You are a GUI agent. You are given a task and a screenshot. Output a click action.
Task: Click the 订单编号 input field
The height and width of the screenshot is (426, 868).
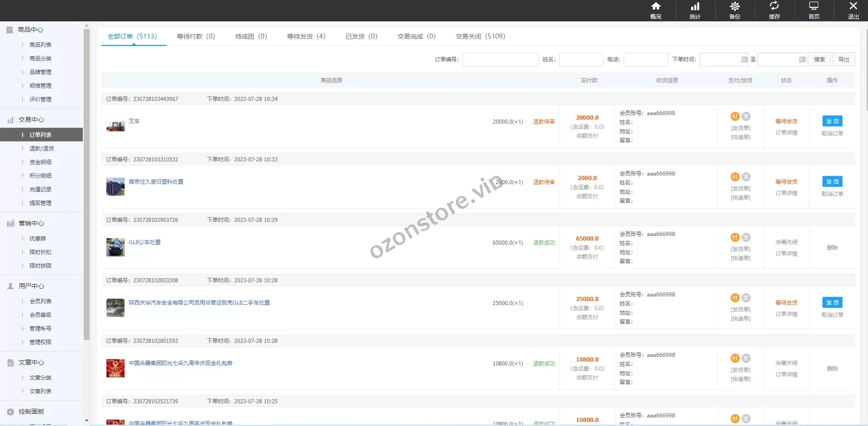(500, 60)
